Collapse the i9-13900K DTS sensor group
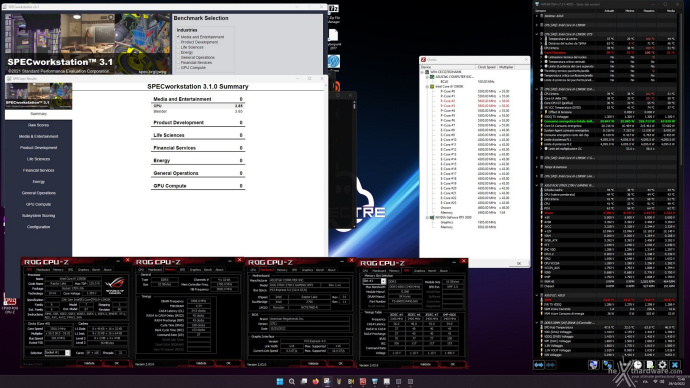The height and width of the screenshot is (388, 690). coord(537,34)
